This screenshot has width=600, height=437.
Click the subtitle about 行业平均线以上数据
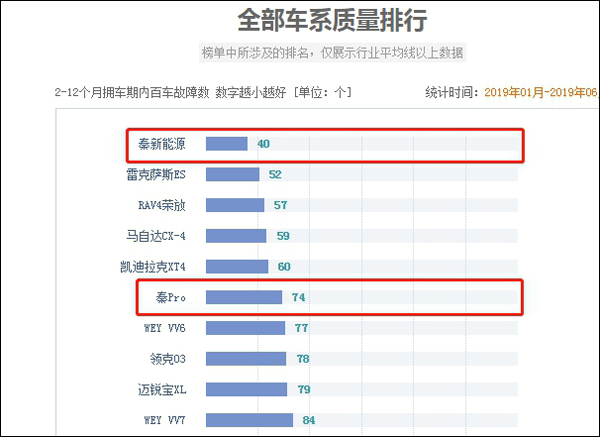tap(332, 52)
